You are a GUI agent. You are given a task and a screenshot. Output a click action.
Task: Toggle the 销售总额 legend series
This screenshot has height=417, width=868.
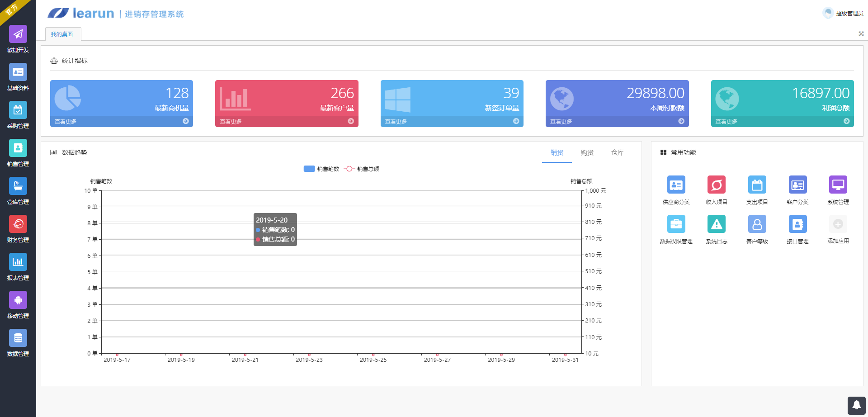[x=362, y=169]
